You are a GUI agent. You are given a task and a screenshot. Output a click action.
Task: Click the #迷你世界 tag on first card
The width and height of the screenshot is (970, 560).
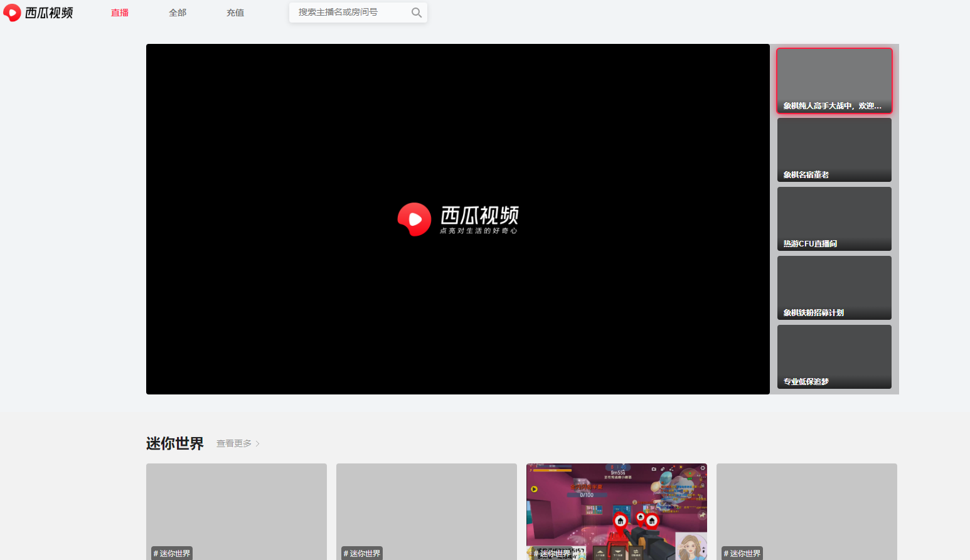coord(172,553)
